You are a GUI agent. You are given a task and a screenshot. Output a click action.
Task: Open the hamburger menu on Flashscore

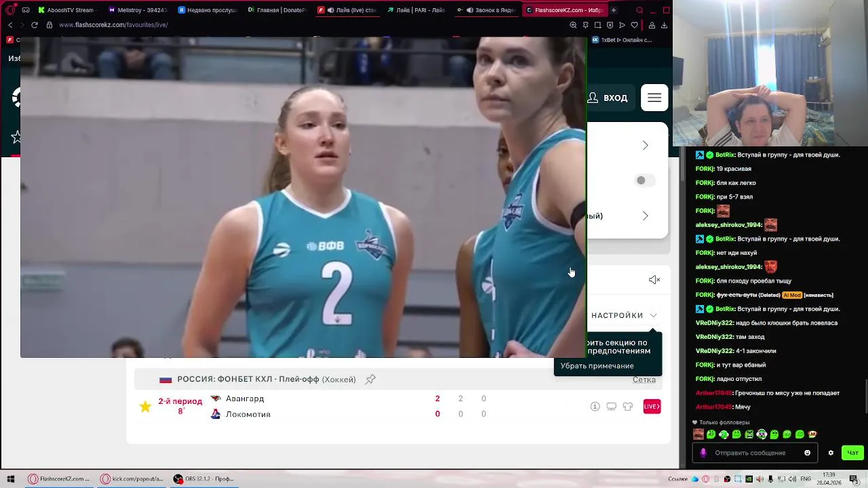654,98
